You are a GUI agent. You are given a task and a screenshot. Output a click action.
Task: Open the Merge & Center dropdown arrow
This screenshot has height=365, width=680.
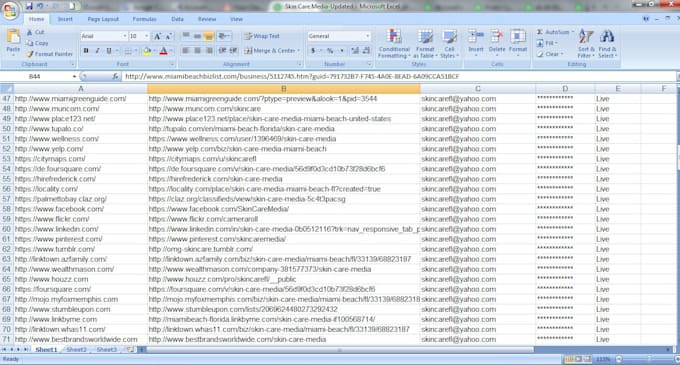click(298, 51)
